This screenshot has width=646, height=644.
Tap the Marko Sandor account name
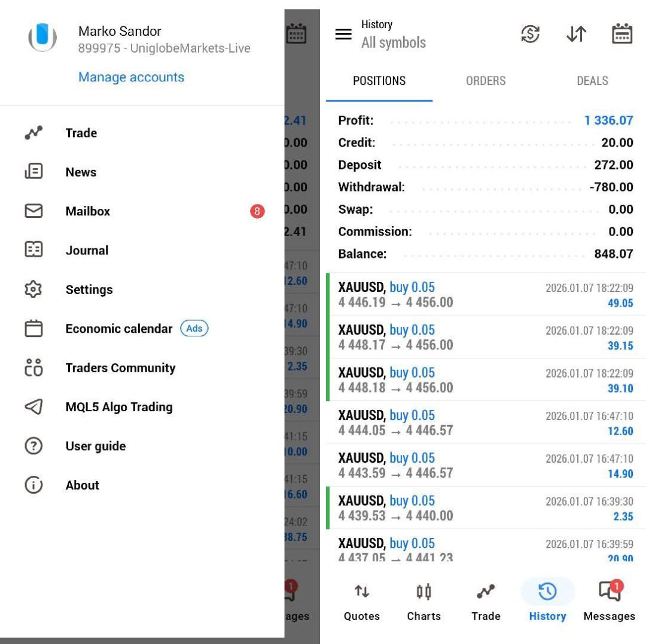pyautogui.click(x=120, y=31)
